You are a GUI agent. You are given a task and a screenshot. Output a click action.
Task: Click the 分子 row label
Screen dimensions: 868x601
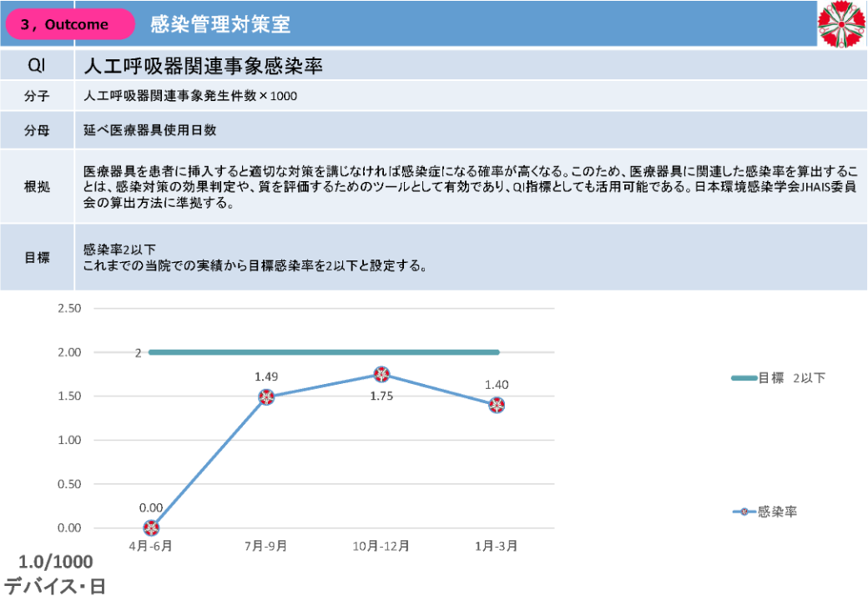tap(37, 97)
